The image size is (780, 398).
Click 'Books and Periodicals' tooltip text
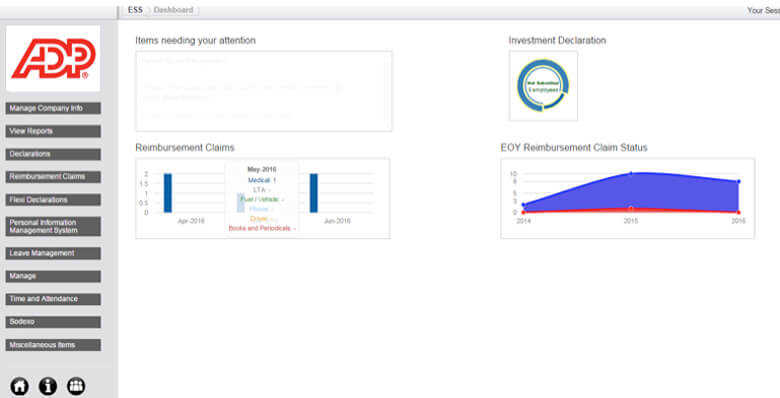click(x=262, y=228)
